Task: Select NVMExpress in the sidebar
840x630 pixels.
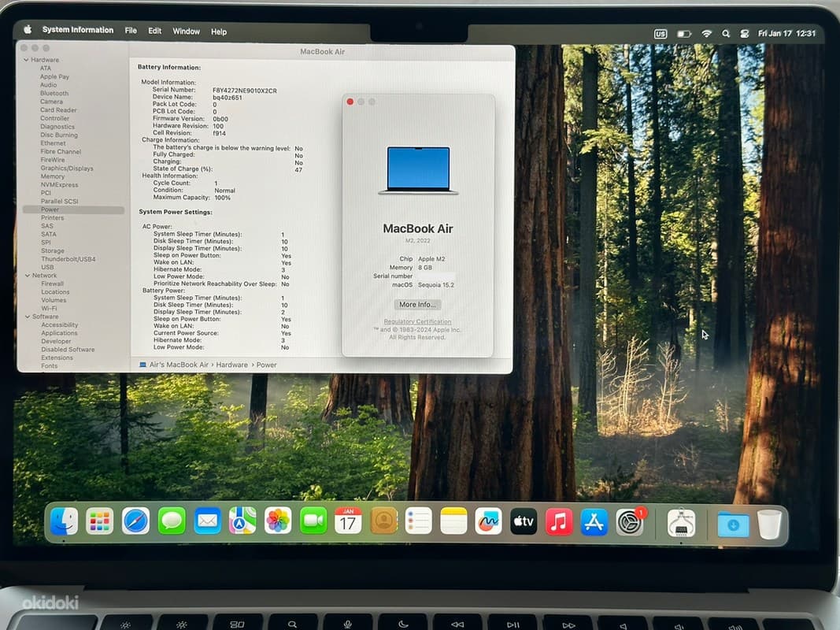Action: click(x=60, y=185)
